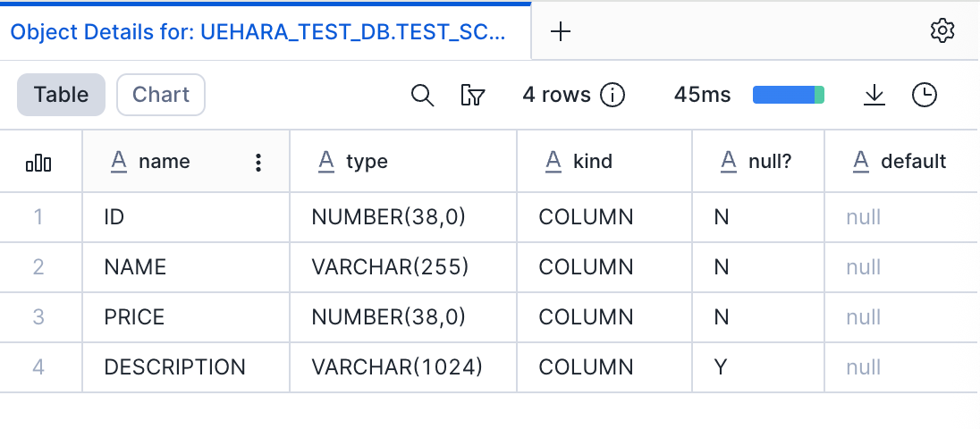
Task: Open query history clock icon
Action: point(924,95)
